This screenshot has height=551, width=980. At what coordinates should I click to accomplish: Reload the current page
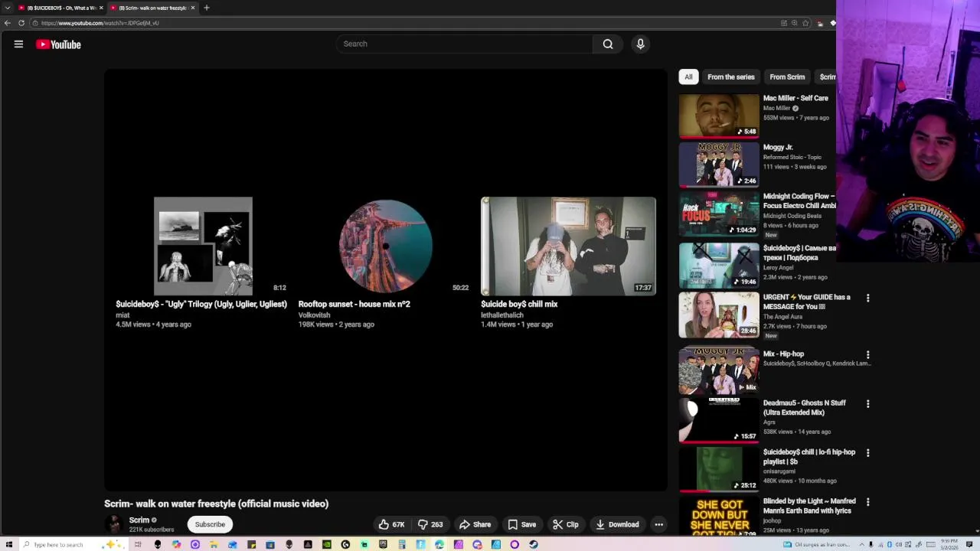[21, 23]
